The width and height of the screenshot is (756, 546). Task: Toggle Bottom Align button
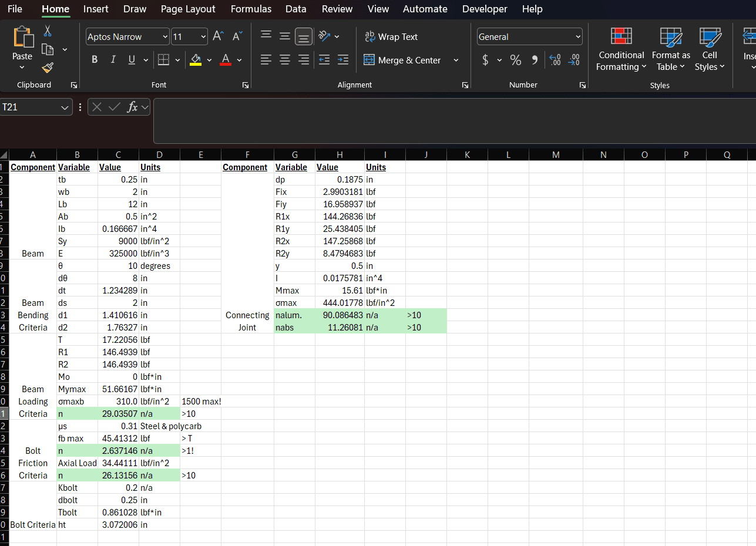tap(304, 36)
